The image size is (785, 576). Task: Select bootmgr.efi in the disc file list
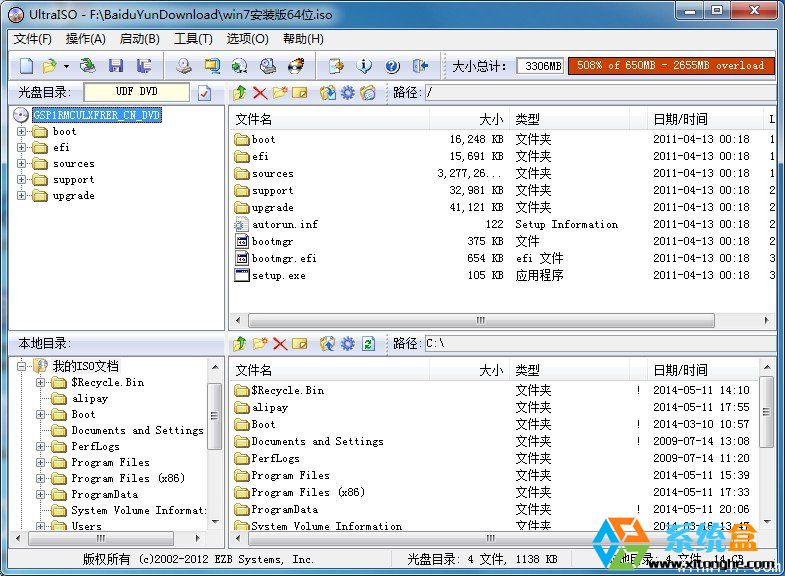click(x=284, y=259)
